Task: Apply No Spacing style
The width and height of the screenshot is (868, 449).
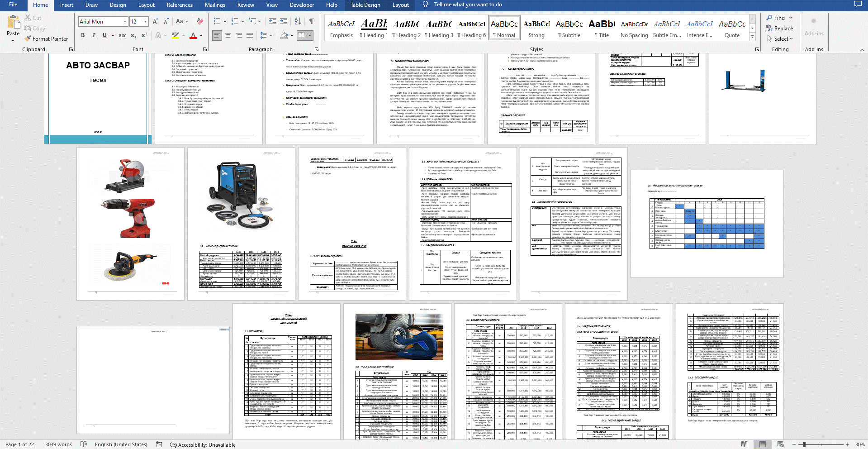Action: 634,28
